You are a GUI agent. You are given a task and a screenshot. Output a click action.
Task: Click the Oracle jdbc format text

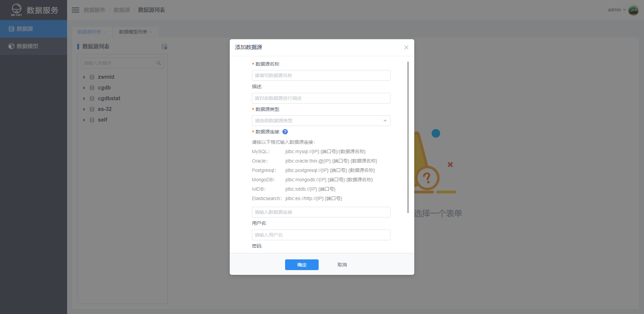pos(331,161)
